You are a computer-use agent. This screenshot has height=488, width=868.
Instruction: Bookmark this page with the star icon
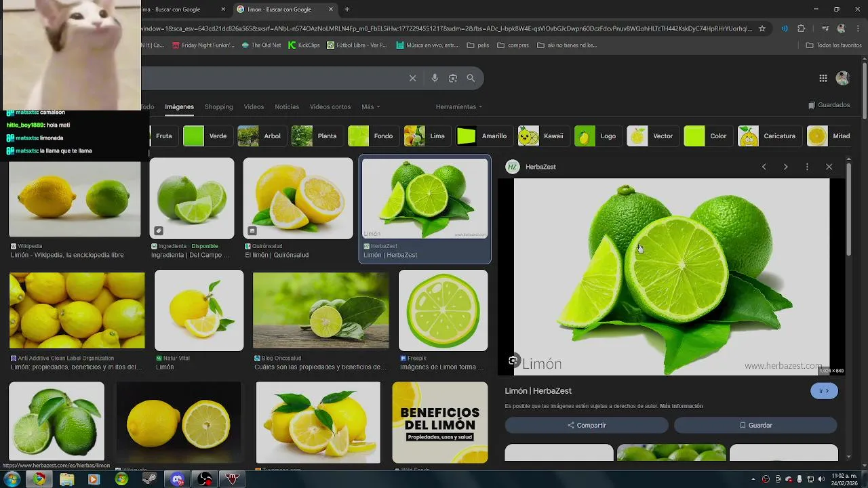pyautogui.click(x=762, y=28)
